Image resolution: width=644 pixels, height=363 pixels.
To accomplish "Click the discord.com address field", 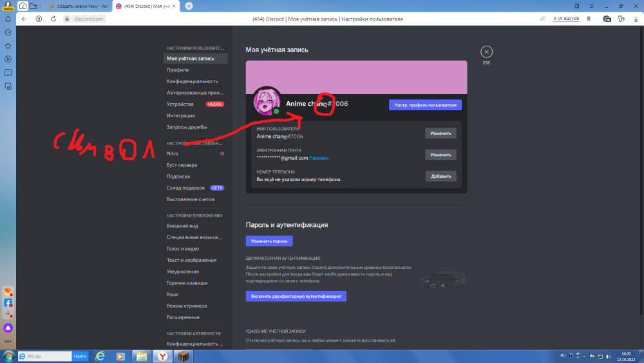I will [89, 19].
